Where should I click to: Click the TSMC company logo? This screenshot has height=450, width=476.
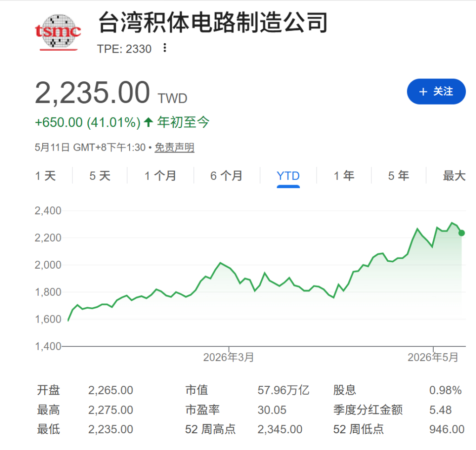[58, 32]
